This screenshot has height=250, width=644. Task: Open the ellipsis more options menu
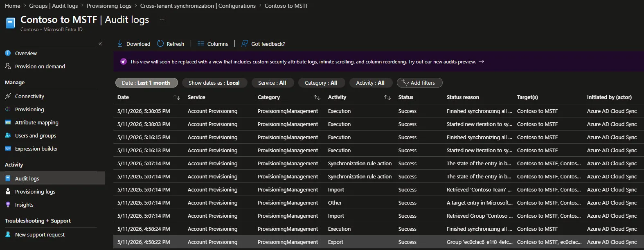(162, 20)
